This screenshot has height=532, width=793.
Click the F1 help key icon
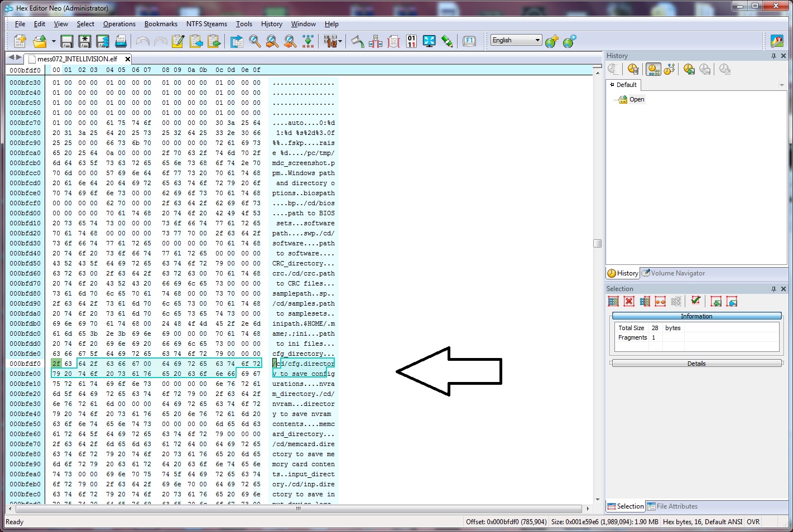pos(469,41)
